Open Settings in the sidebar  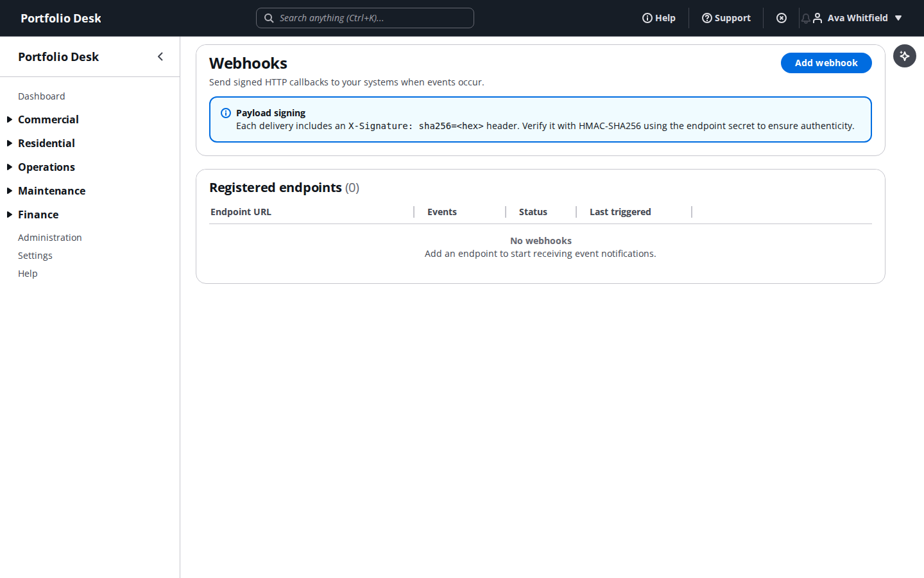[35, 256]
